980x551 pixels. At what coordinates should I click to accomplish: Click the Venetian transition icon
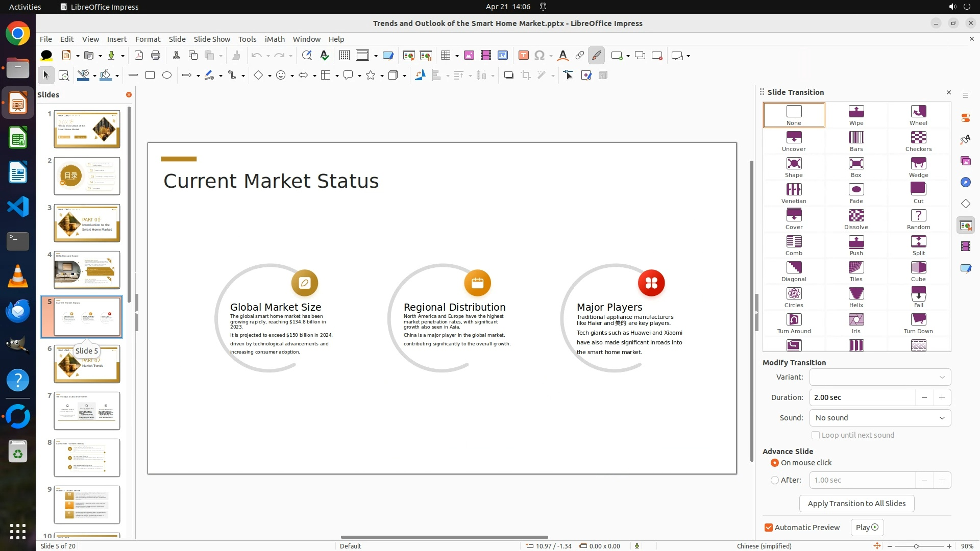[793, 193]
